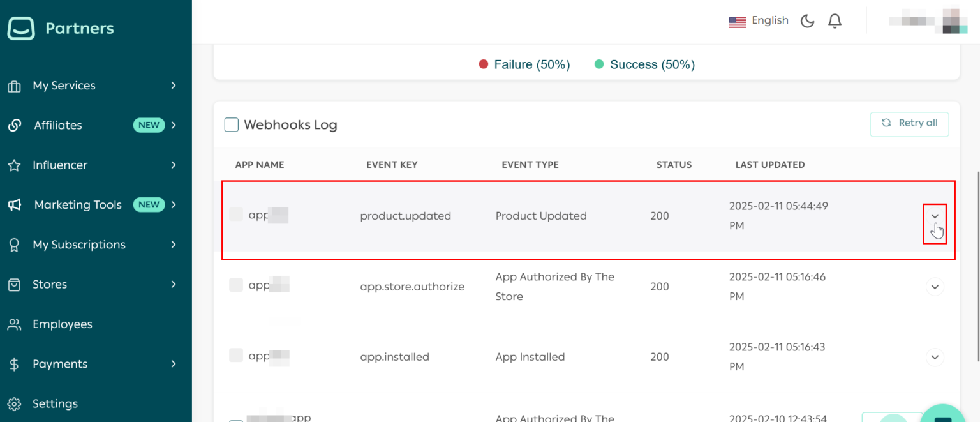Image resolution: width=980 pixels, height=422 pixels.
Task: Select the app.store.authorize event key cell
Action: [x=412, y=287]
